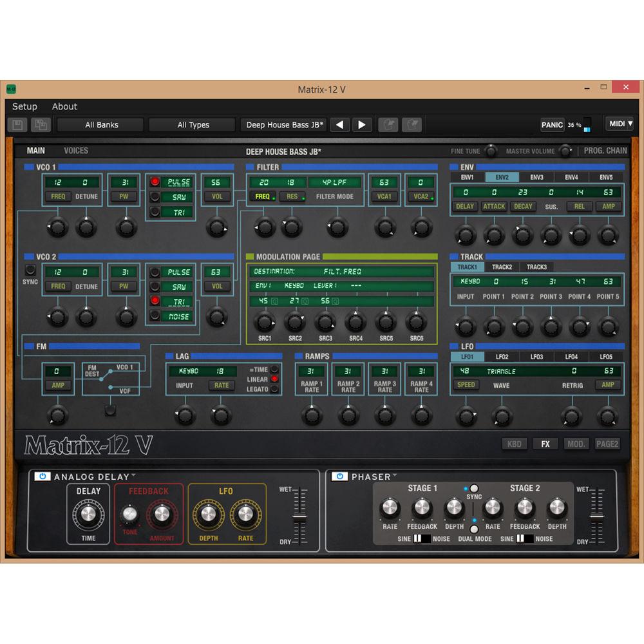Load the next preset with the right arrow
Viewport: 644px width, 644px height.
pyautogui.click(x=363, y=124)
